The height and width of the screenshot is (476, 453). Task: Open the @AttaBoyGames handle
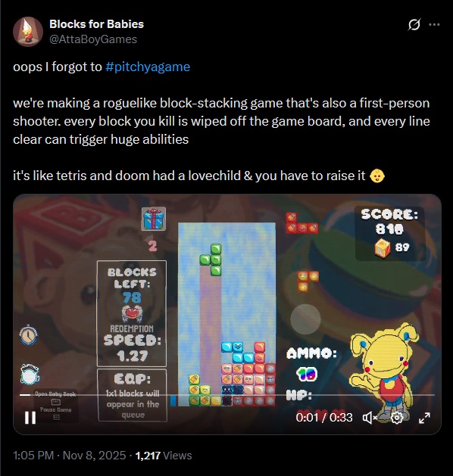pos(93,39)
